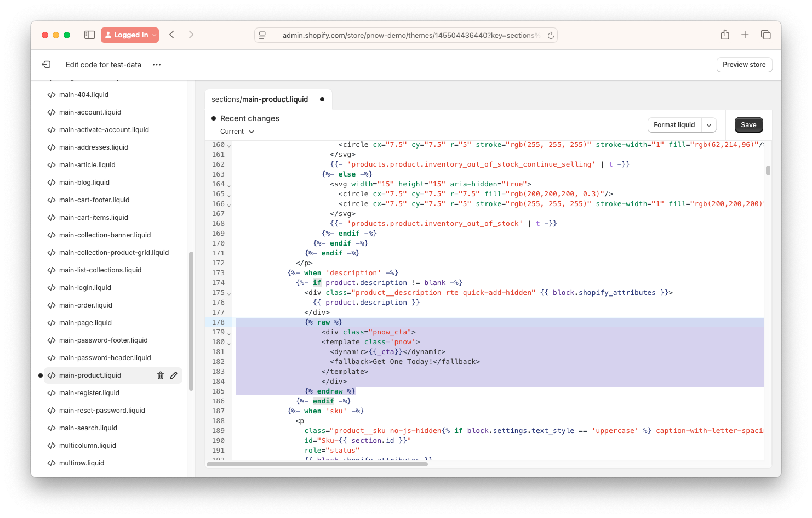Collapse the code fold at line 160

coord(229,146)
